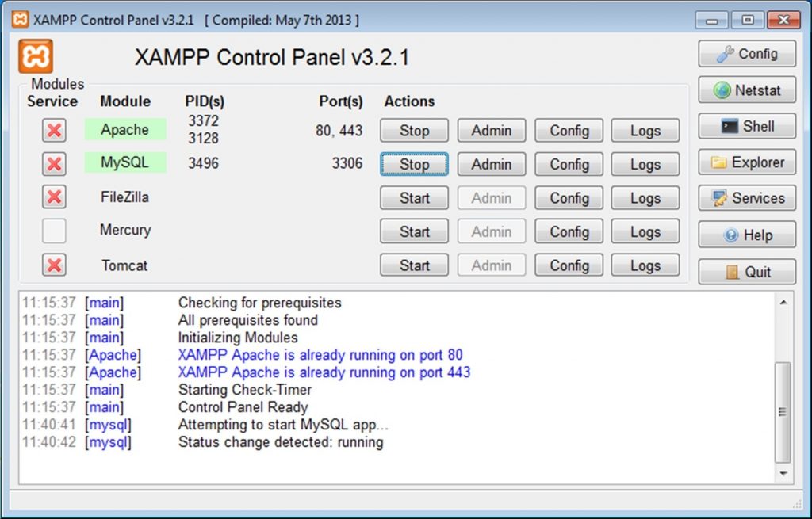Toggle the MySQL service checkbox
The height and width of the screenshot is (519, 812).
(x=54, y=164)
